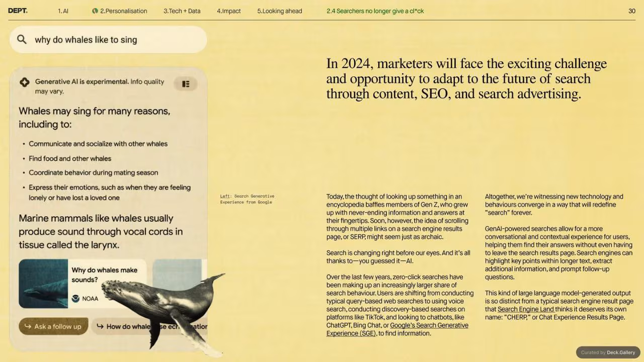Open the 5.Looking ahead section
Screen dimensions: 644x362
[279, 11]
